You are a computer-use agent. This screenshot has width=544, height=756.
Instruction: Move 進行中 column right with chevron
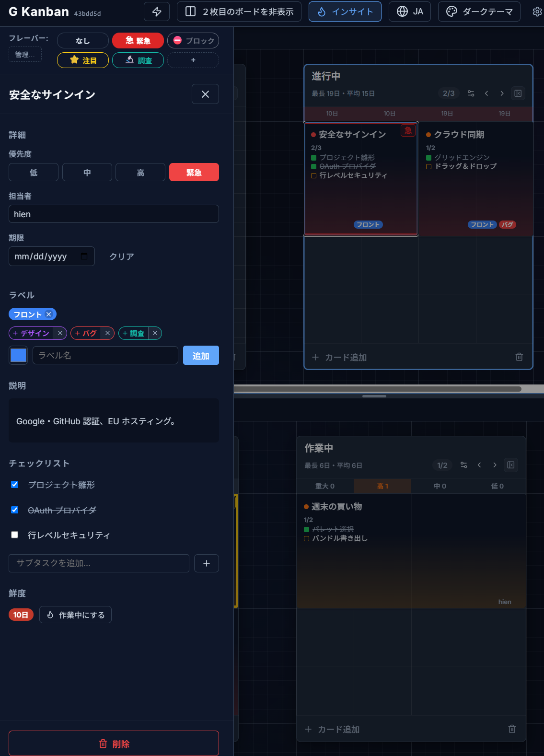[502, 93]
